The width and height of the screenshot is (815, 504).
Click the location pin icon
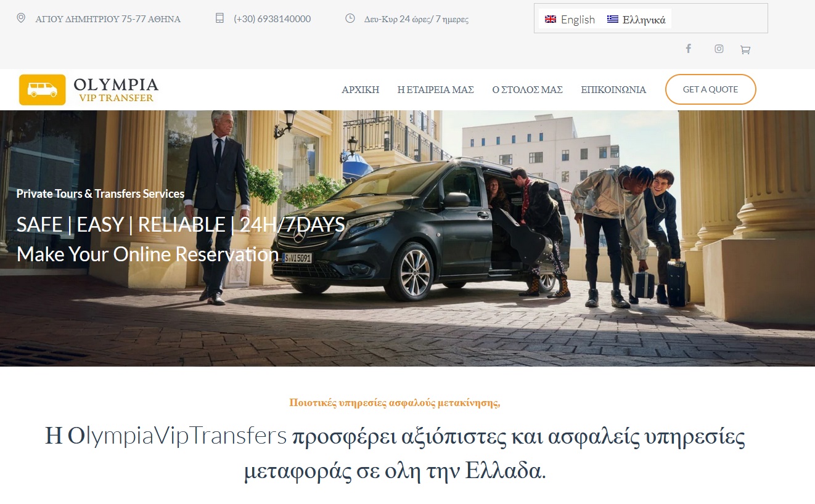21,18
